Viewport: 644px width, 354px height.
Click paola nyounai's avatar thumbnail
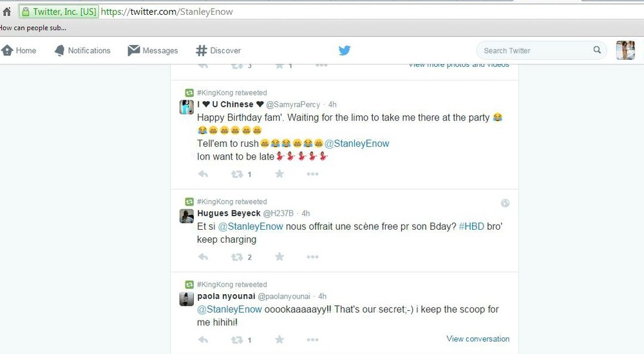187,299
